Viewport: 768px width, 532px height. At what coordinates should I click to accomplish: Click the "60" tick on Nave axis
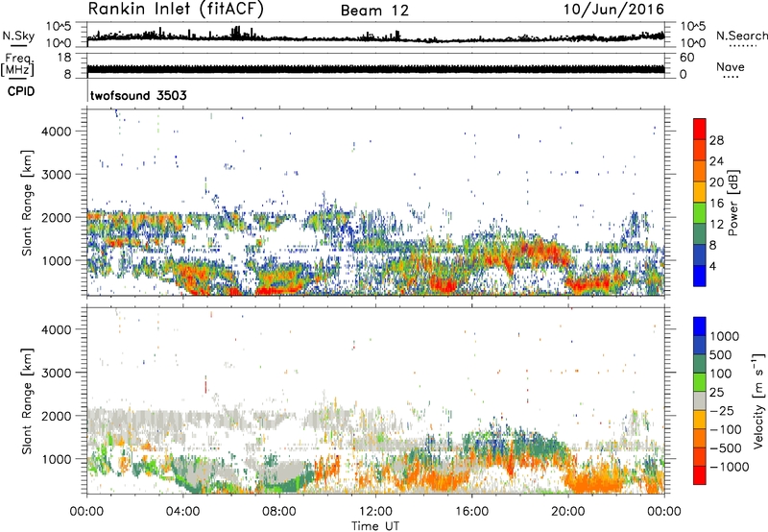[686, 58]
